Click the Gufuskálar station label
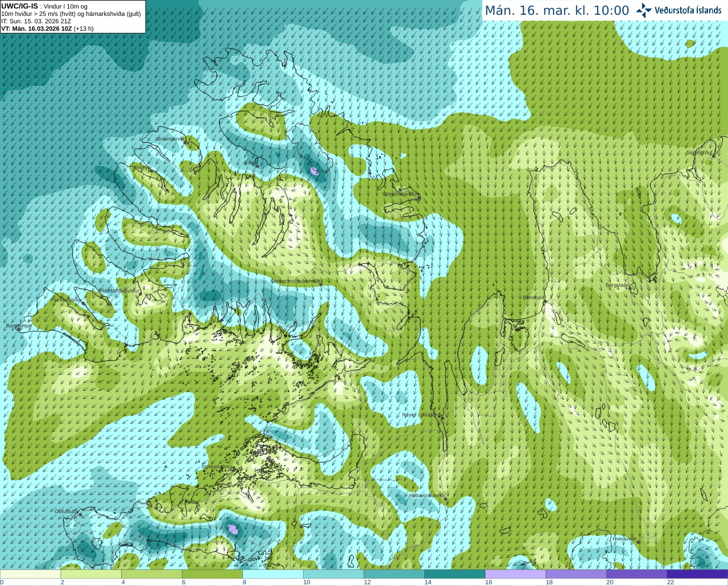 (67, 511)
